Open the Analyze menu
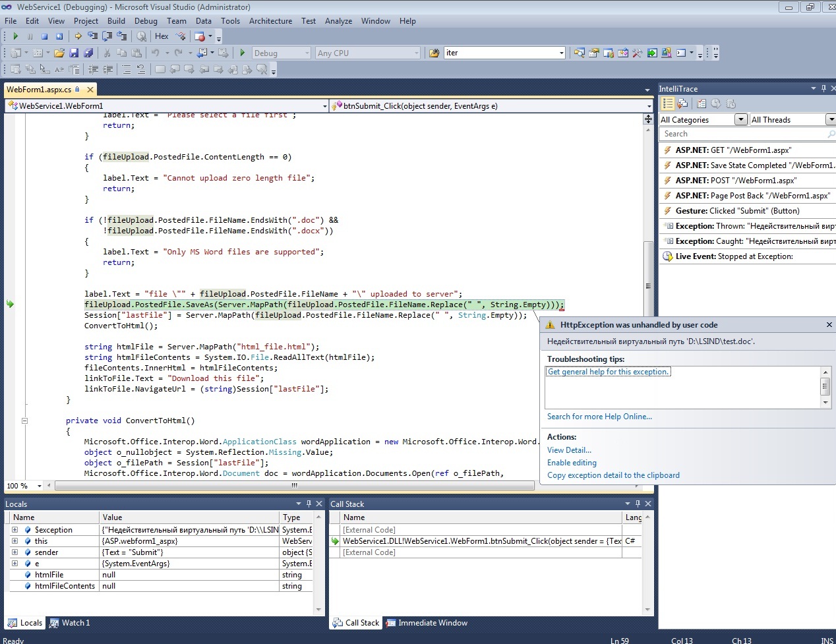 point(338,20)
